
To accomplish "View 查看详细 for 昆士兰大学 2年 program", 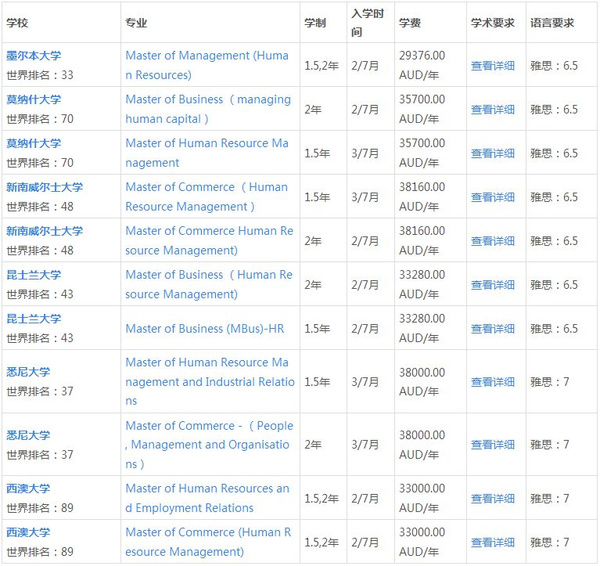I will tap(492, 285).
